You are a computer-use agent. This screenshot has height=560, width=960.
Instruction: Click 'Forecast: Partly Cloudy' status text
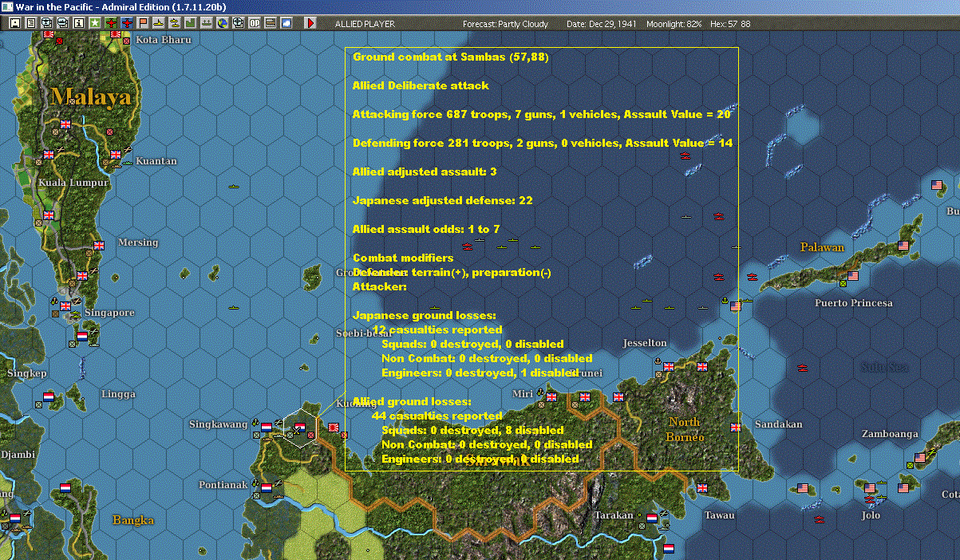pyautogui.click(x=505, y=24)
